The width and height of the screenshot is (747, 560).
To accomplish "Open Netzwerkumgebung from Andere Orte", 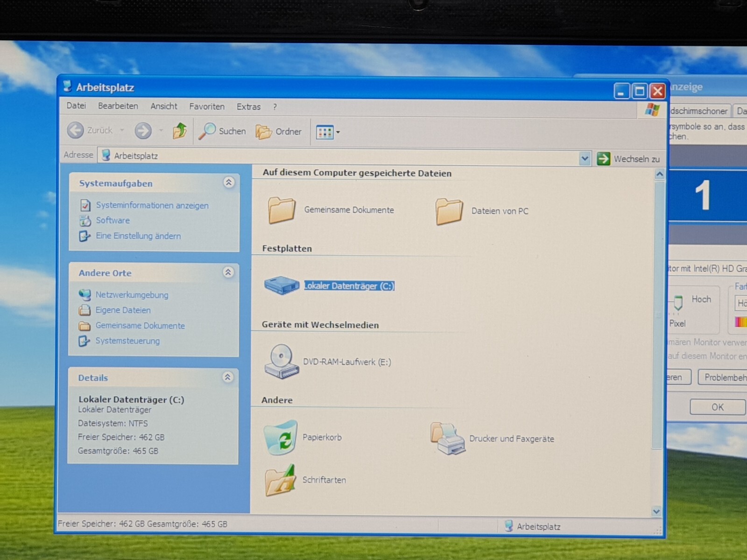I will (132, 294).
